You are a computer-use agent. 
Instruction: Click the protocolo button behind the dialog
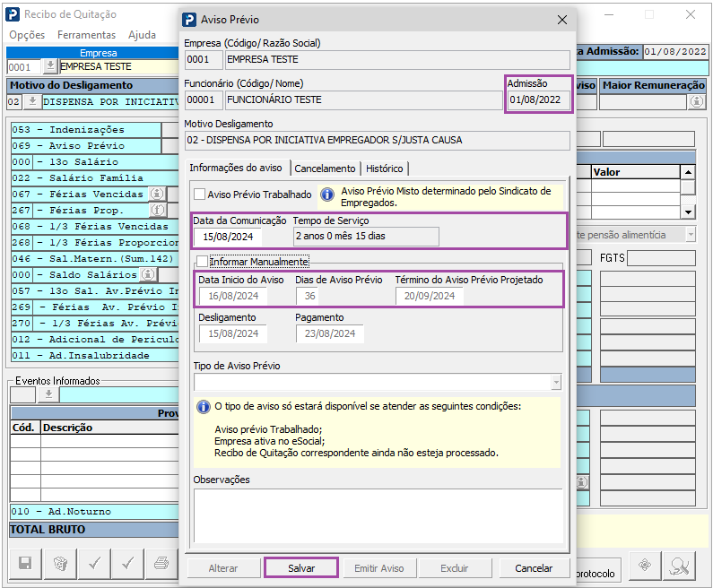(597, 570)
